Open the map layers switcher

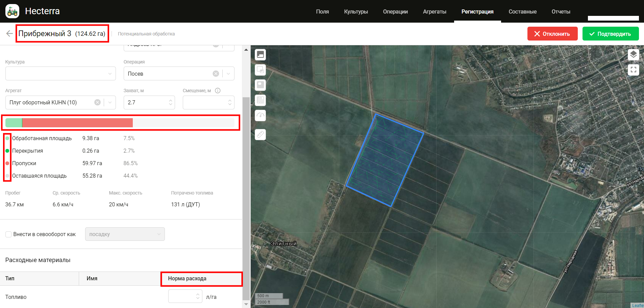(x=633, y=55)
